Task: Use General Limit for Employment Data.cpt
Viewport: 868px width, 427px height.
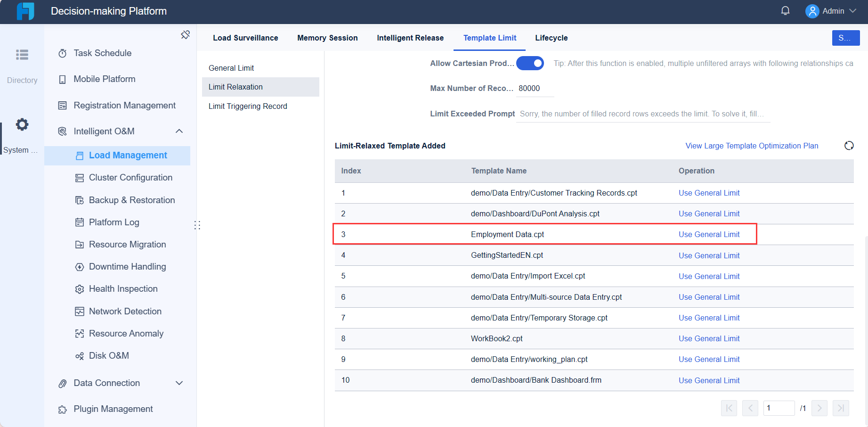Action: (x=709, y=234)
